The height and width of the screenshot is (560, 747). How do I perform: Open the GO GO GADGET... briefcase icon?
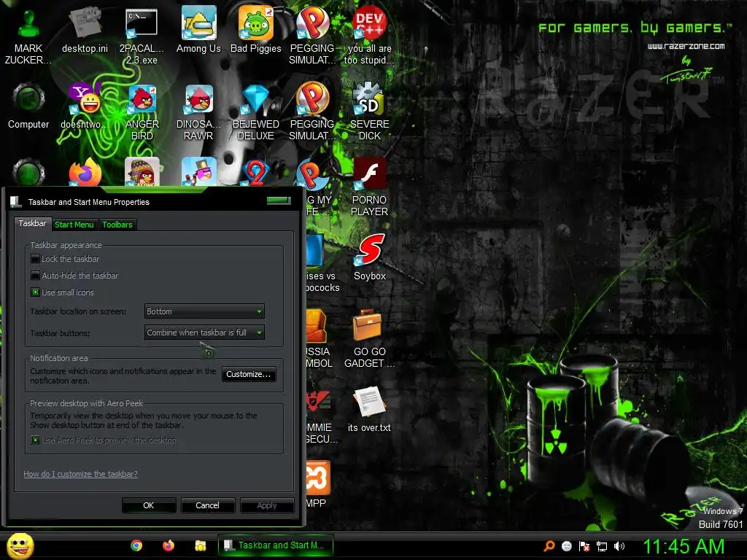click(369, 339)
